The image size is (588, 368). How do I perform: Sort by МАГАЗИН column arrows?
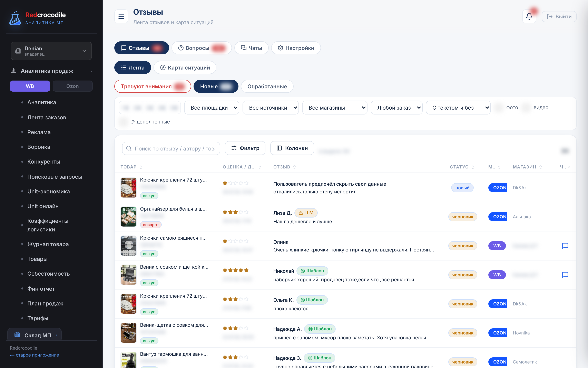coord(541,167)
